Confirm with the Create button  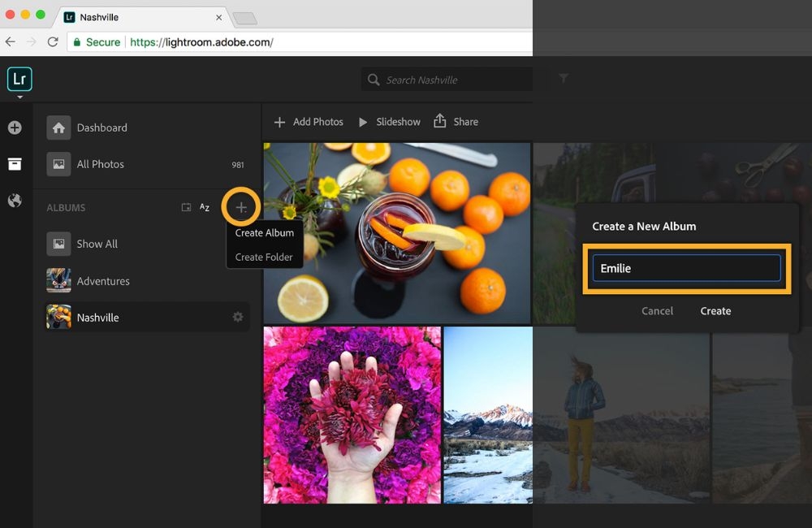715,311
